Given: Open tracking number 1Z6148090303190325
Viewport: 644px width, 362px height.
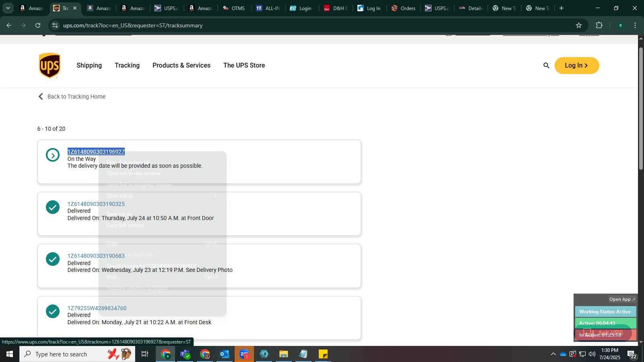Looking at the screenshot, I should pos(96,204).
